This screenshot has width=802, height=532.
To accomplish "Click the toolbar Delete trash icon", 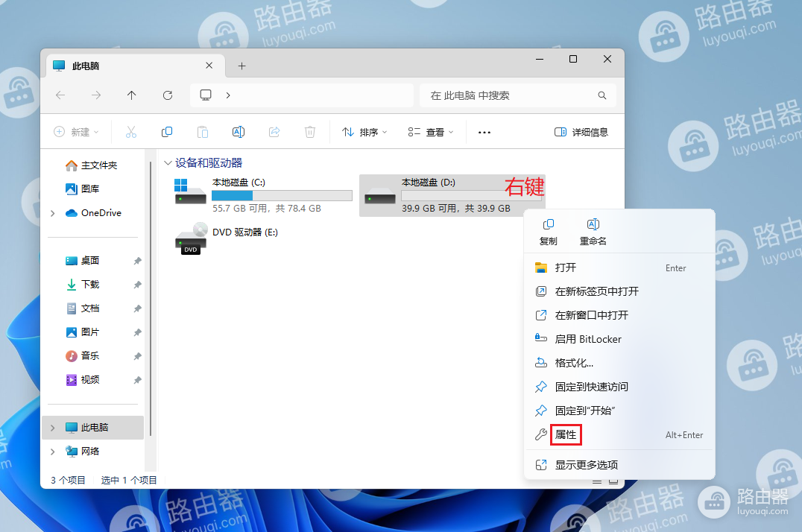I will (x=310, y=132).
